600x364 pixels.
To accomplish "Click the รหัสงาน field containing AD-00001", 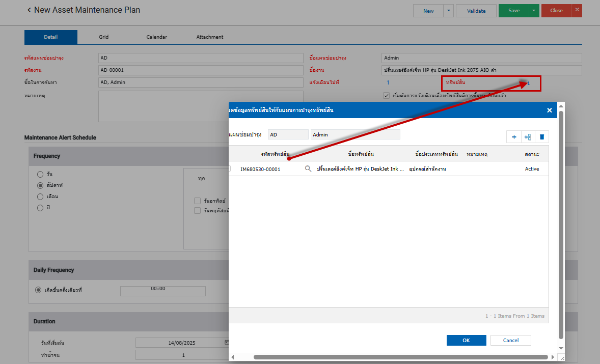I will (201, 70).
